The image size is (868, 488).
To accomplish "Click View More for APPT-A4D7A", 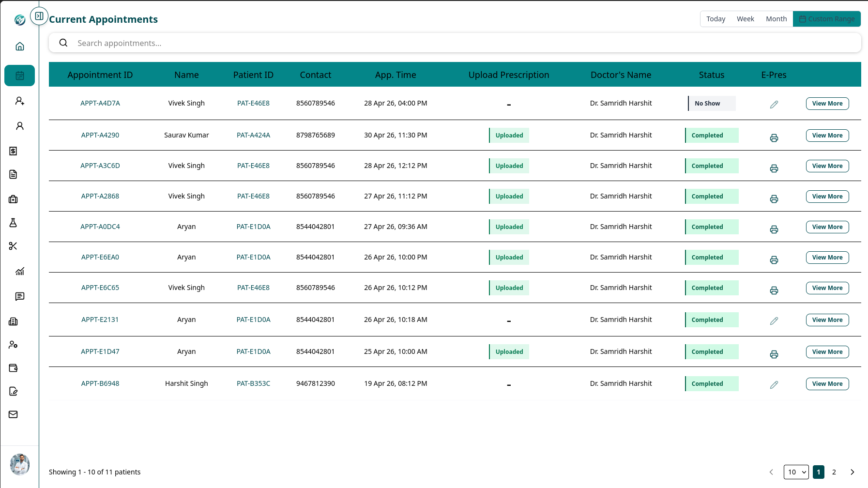I will click(x=827, y=104).
